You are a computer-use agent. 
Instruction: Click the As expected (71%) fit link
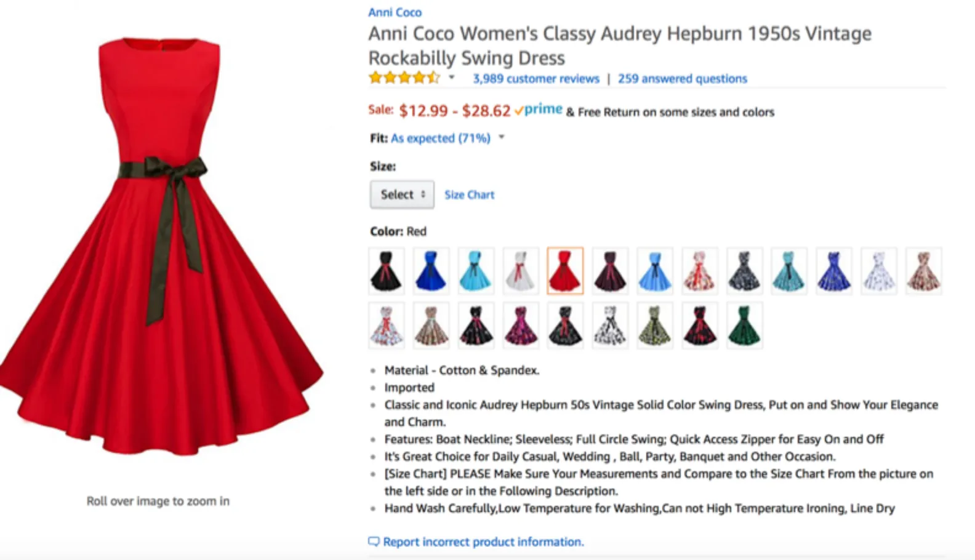click(440, 138)
